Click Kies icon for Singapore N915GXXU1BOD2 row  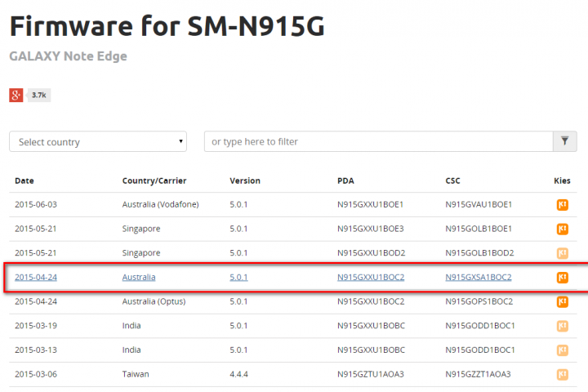pyautogui.click(x=562, y=253)
